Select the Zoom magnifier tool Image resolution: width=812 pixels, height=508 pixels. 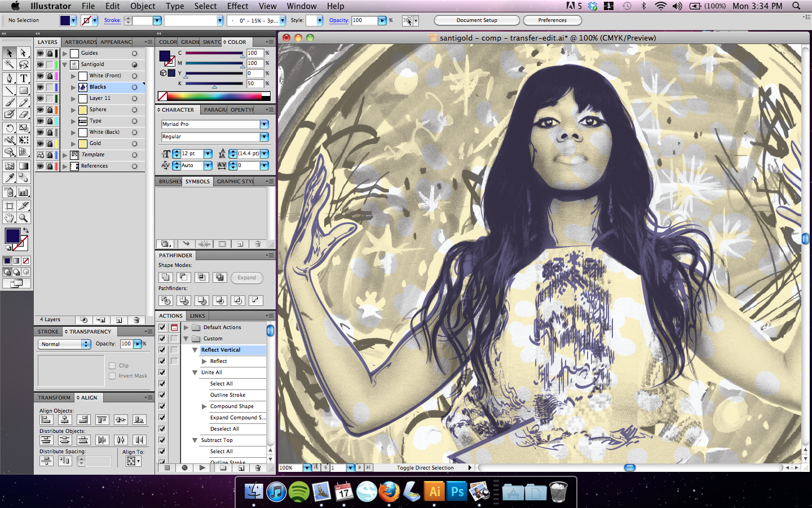24,218
